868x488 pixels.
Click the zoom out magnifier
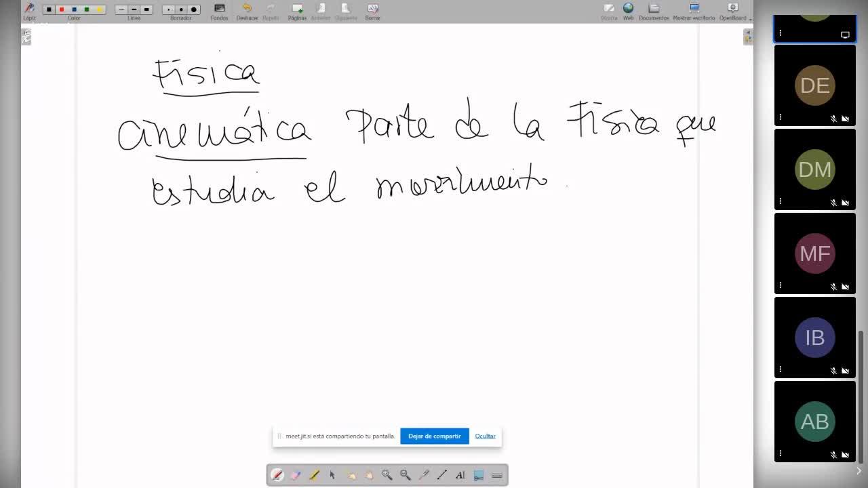(406, 475)
